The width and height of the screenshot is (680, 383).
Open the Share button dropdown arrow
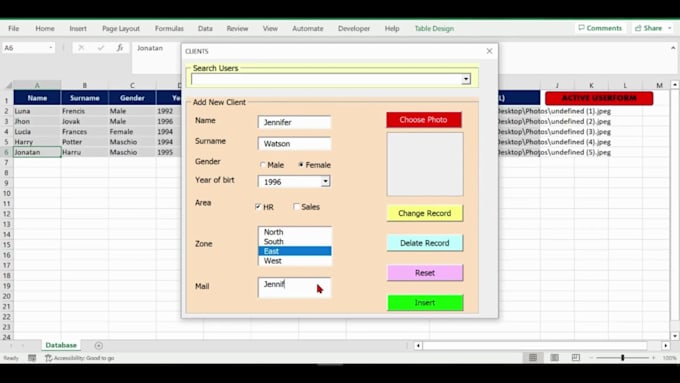point(670,28)
